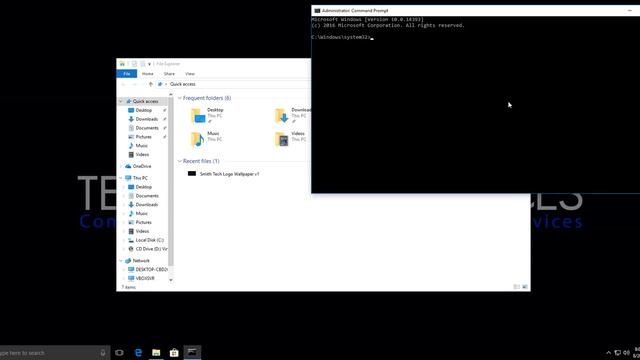Select Music under Quick access
This screenshot has width=640, height=360.
(x=141, y=146)
